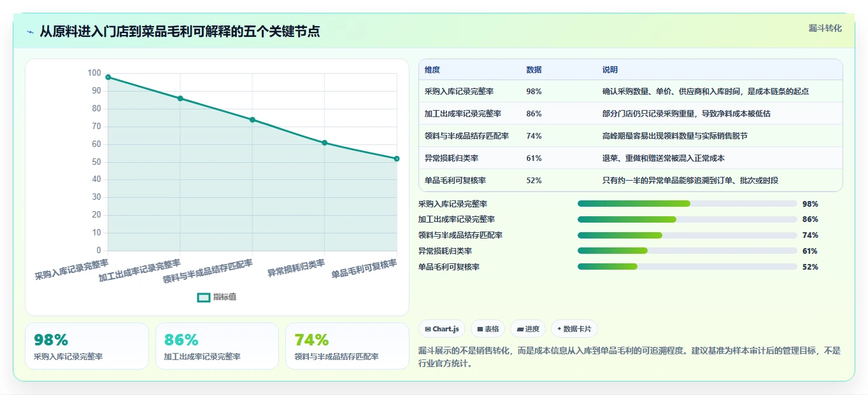Click the chart data point at 86

click(x=180, y=99)
